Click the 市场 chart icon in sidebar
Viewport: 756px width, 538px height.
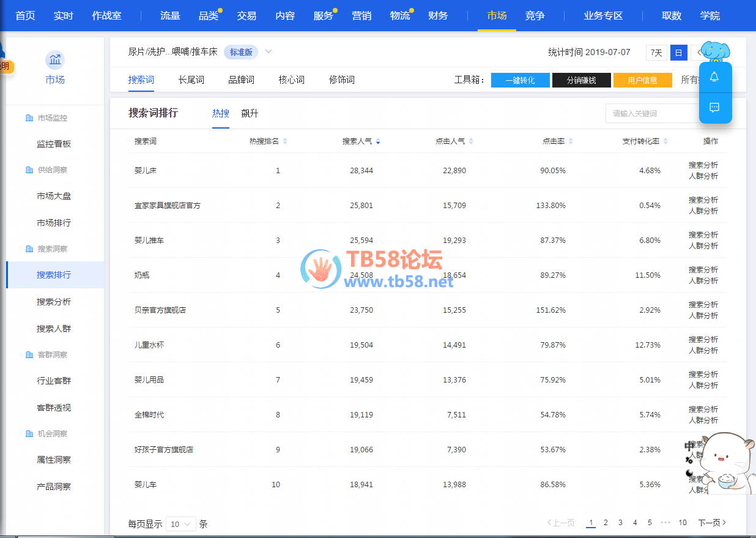[55, 60]
